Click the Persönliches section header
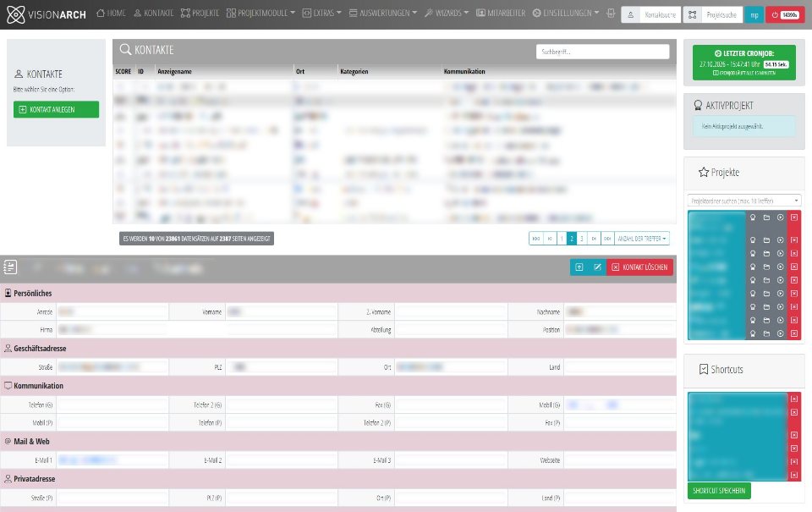The height and width of the screenshot is (512, 812). pyautogui.click(x=338, y=294)
